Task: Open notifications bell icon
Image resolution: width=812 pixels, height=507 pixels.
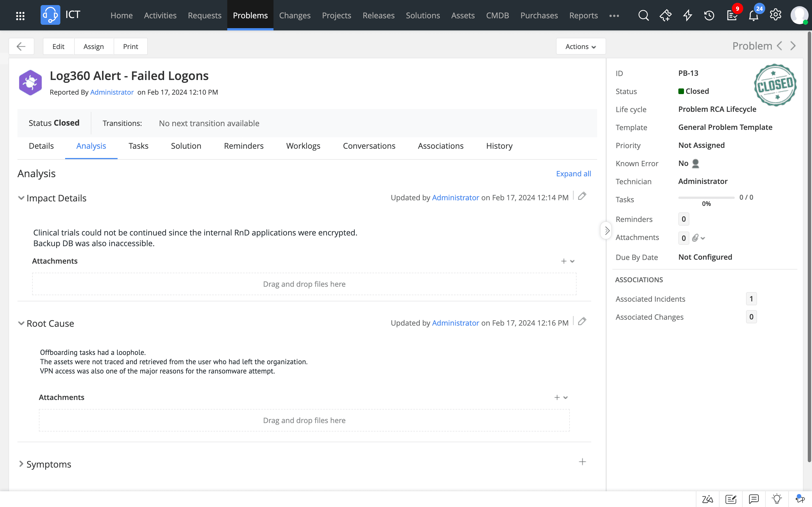Action: pos(753,16)
